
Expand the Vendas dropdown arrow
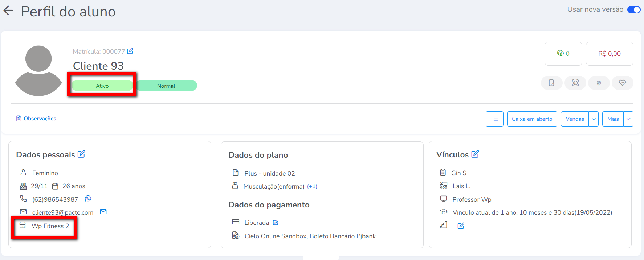594,119
